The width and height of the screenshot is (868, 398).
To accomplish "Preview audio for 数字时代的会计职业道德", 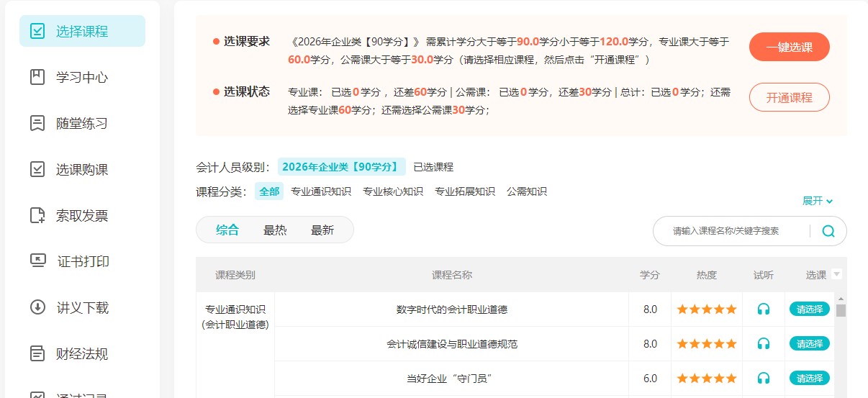I will click(x=764, y=309).
